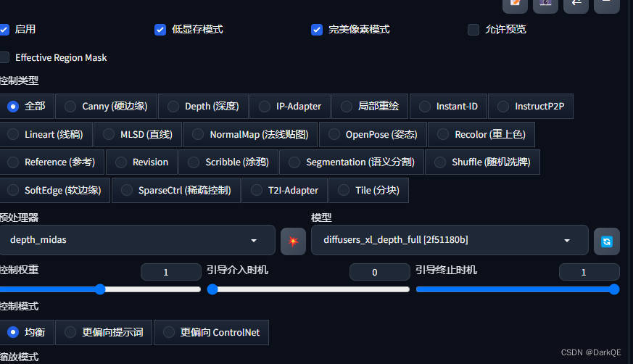
Task: Toggle 完美像素模式 checkbox
Action: tap(317, 30)
